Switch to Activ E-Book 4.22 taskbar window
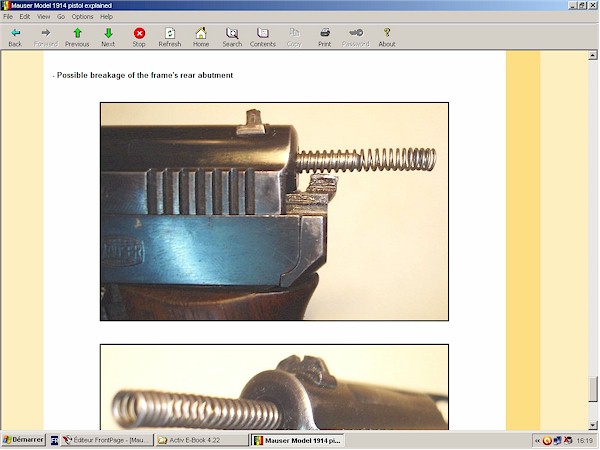The width and height of the screenshot is (600, 450). 202,440
